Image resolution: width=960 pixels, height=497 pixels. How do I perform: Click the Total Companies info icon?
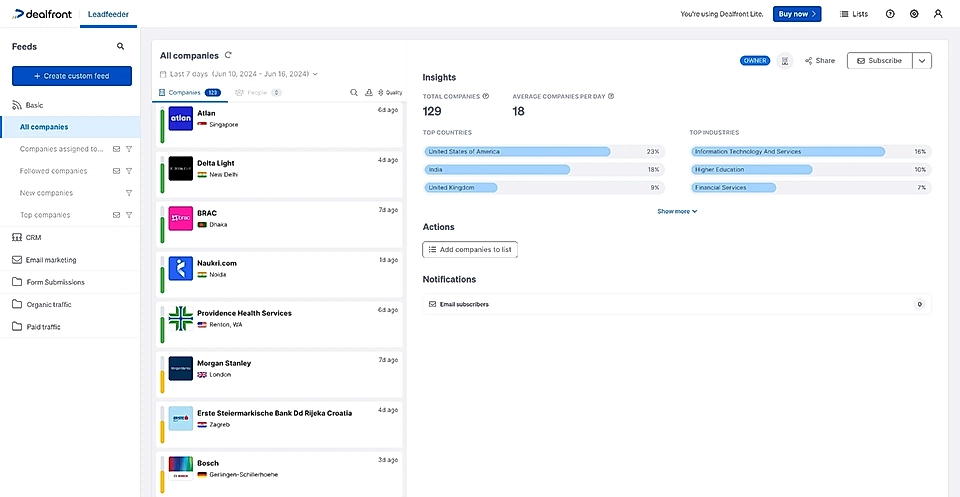[x=486, y=96]
